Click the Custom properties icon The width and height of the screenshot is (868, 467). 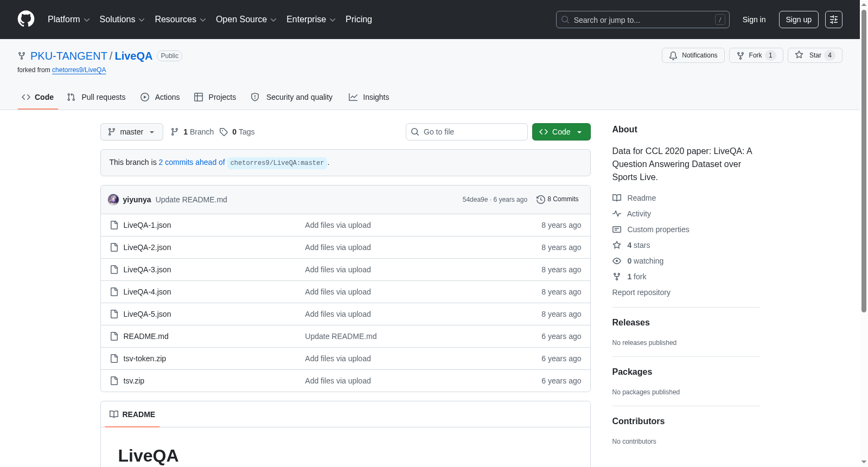pos(617,229)
